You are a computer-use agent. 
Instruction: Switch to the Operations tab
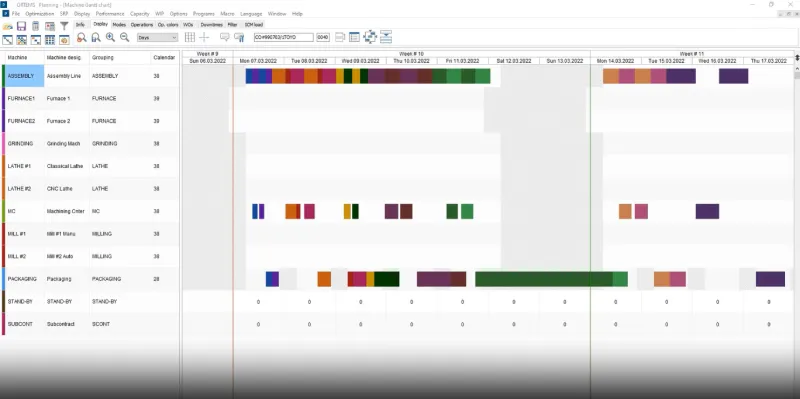[141, 24]
